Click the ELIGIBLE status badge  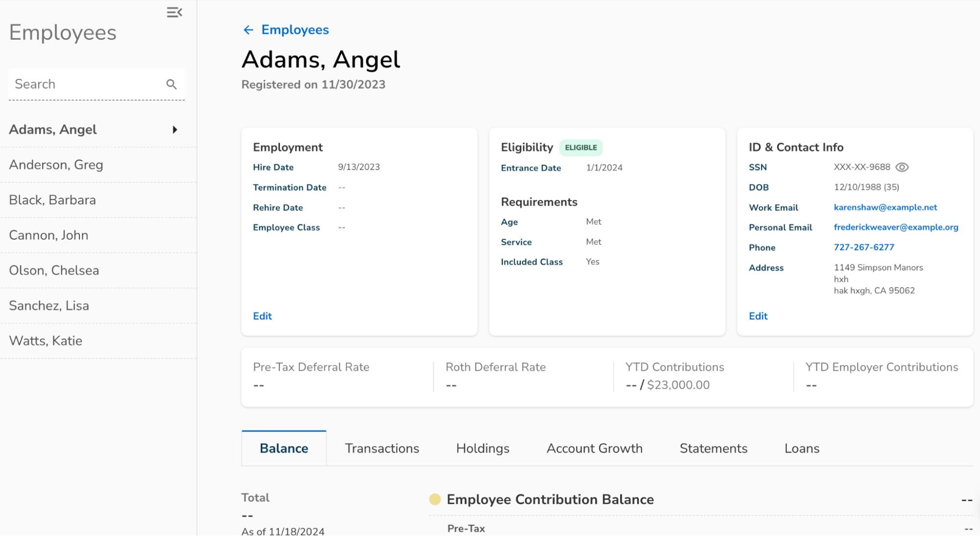(x=580, y=148)
